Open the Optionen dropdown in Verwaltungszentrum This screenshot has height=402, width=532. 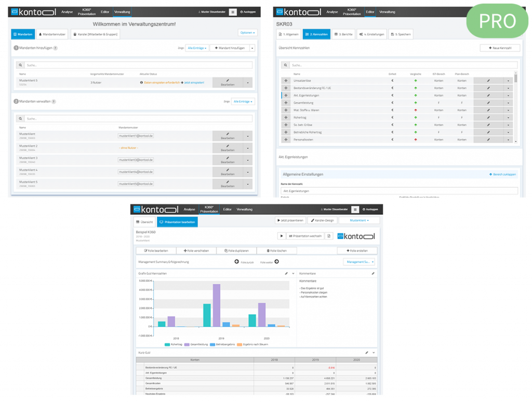pos(247,32)
